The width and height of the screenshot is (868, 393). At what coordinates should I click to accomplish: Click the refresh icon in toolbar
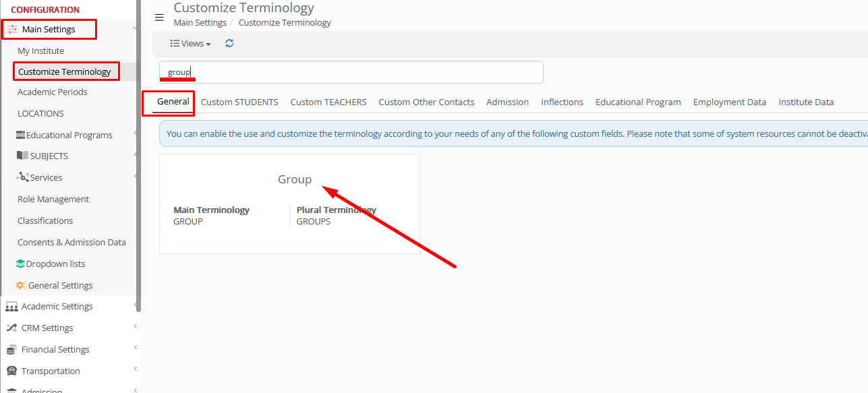click(229, 43)
